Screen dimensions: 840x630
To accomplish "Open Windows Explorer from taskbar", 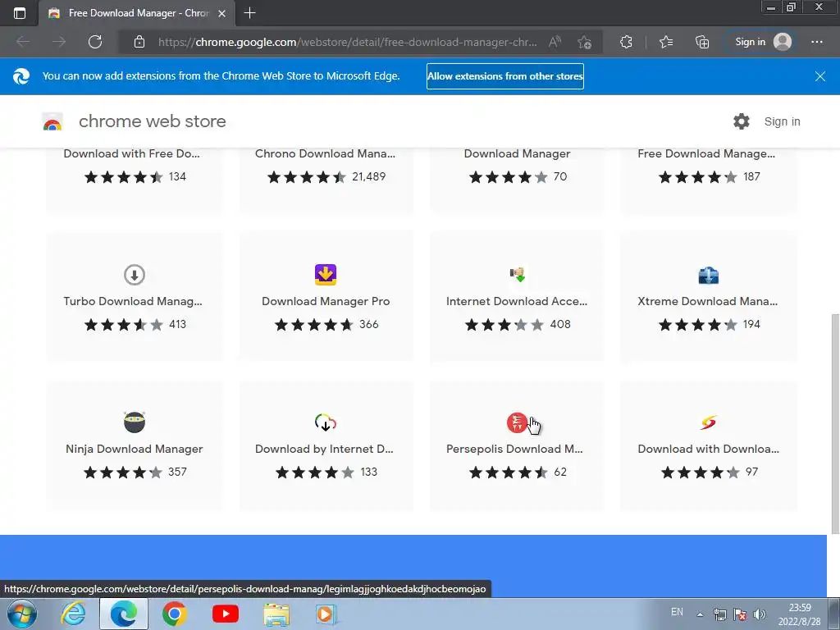I will (276, 614).
